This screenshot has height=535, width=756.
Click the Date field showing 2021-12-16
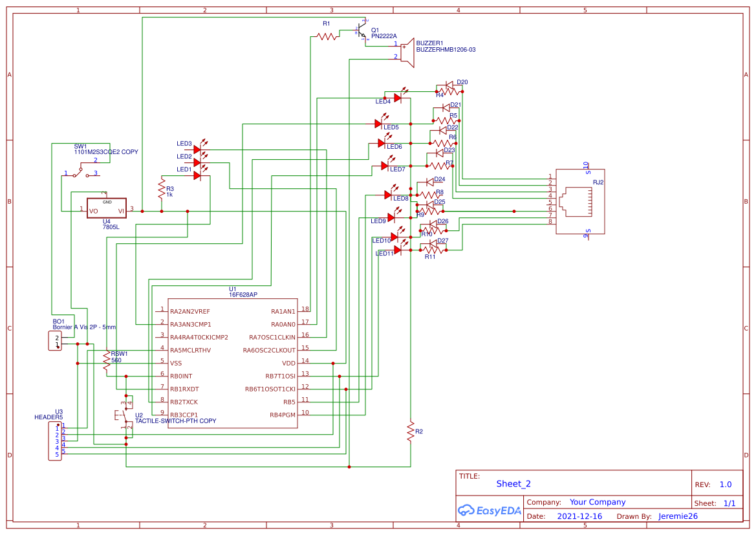pyautogui.click(x=579, y=516)
